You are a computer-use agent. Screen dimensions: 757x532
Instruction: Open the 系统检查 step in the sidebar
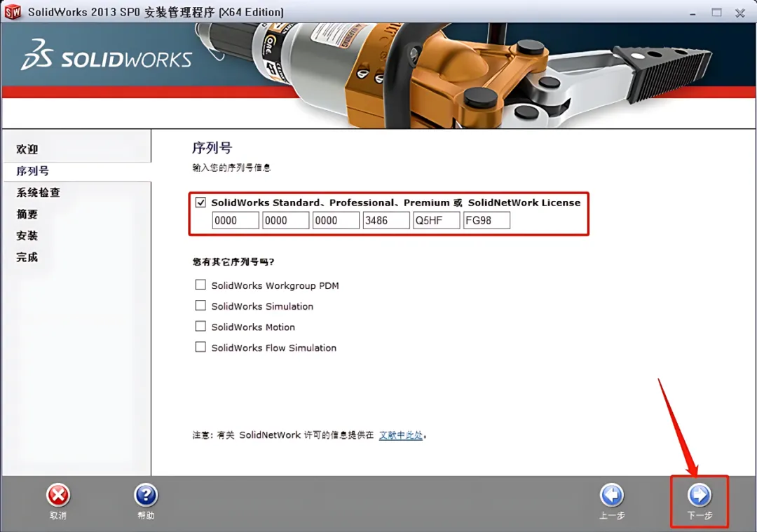pos(38,193)
